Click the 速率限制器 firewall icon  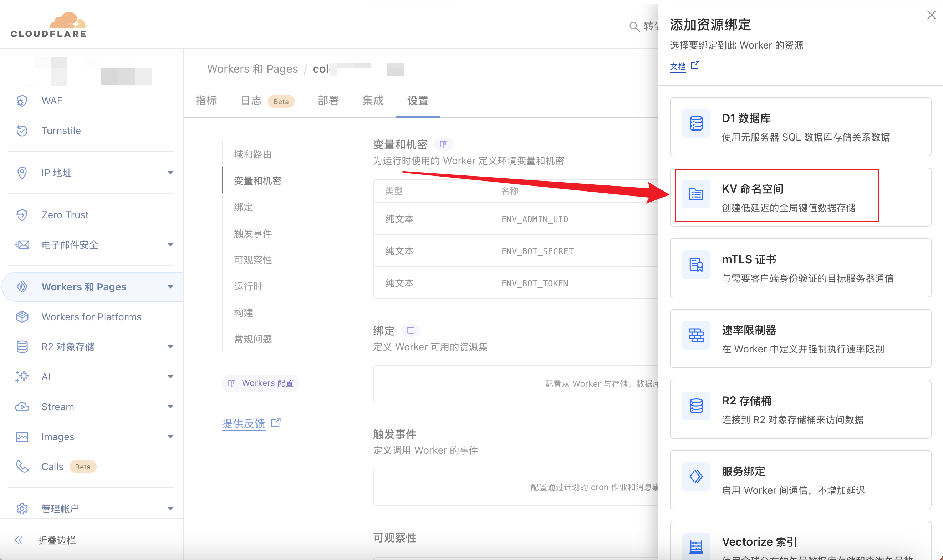pyautogui.click(x=696, y=335)
